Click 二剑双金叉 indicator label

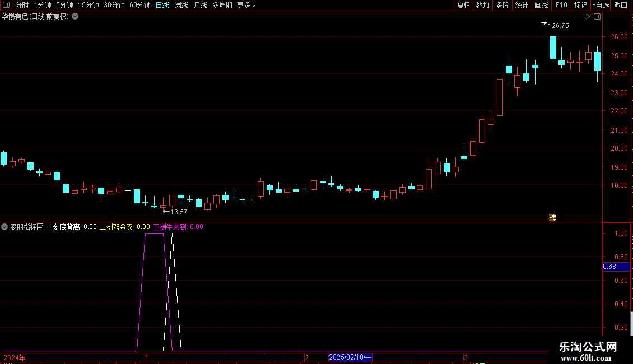tap(124, 227)
